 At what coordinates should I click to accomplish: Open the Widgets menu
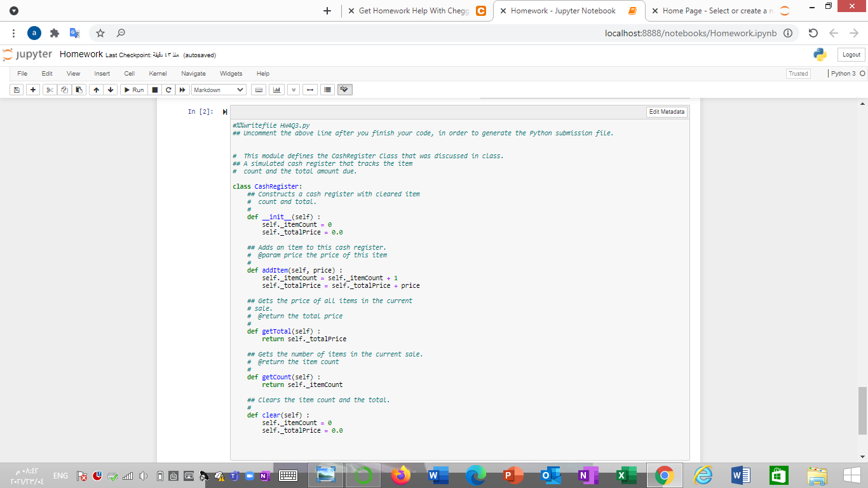tap(231, 74)
